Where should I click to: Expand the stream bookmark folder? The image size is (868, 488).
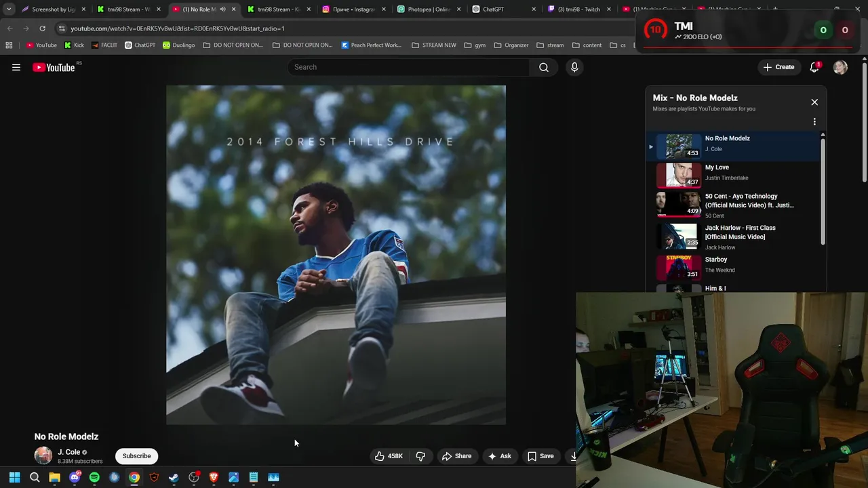tap(550, 45)
